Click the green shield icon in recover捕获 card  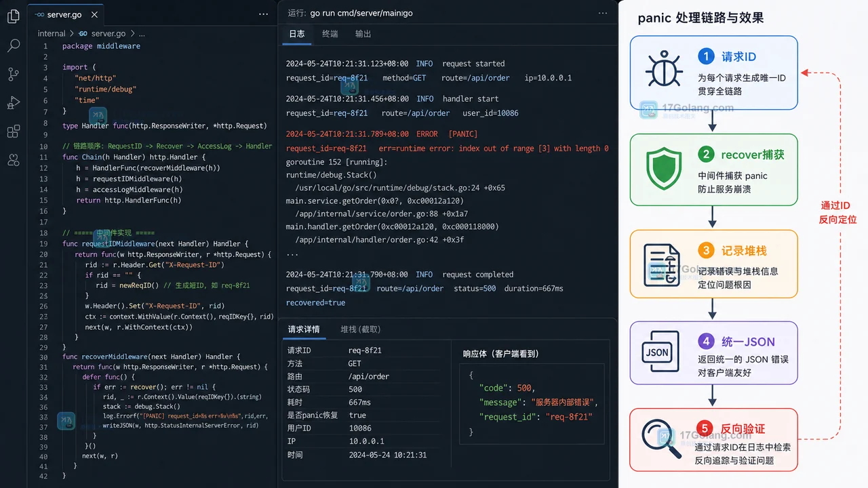[664, 169]
